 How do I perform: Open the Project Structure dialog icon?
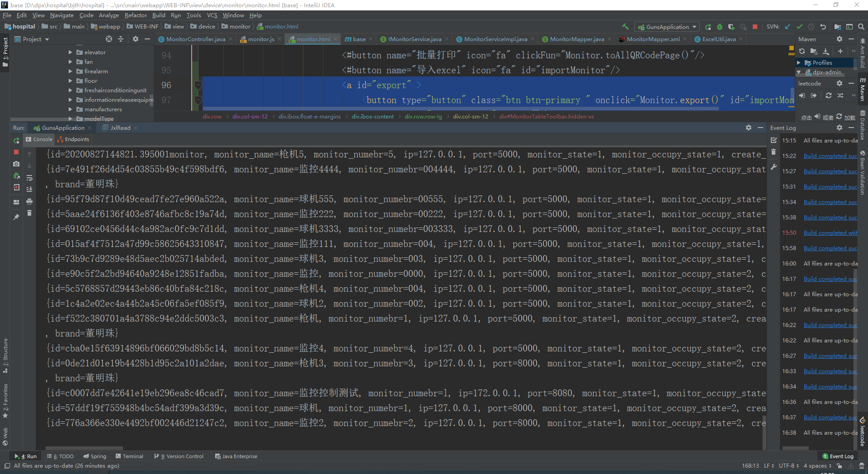coord(838,27)
